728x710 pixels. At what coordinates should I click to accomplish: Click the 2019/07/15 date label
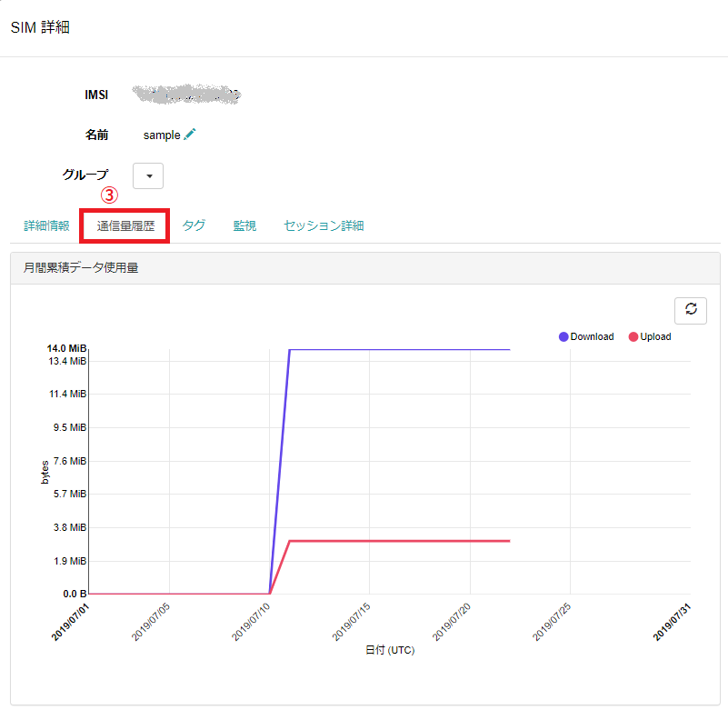[x=352, y=622]
